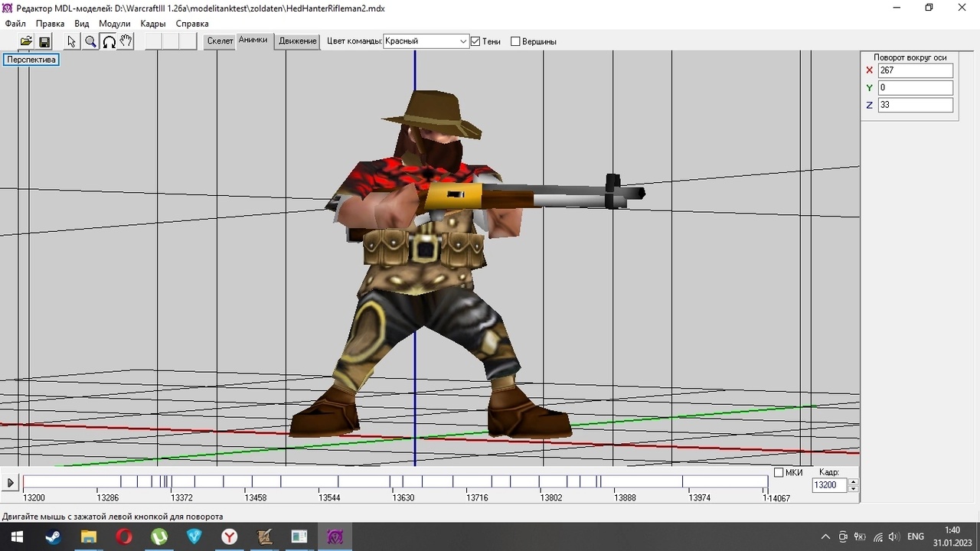980x551 pixels.
Task: Increase frame number with stepper up arrow
Action: [854, 481]
